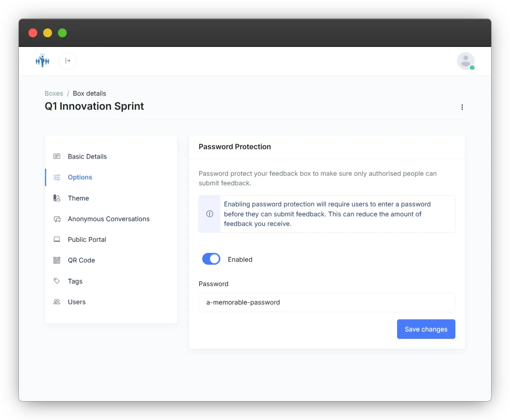
Task: Expand the sidebar with arrow toggle icon
Action: (x=68, y=61)
